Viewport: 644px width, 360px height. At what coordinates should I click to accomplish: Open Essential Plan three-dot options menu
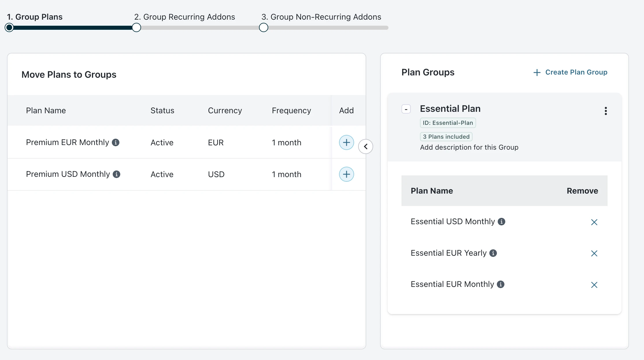(606, 111)
